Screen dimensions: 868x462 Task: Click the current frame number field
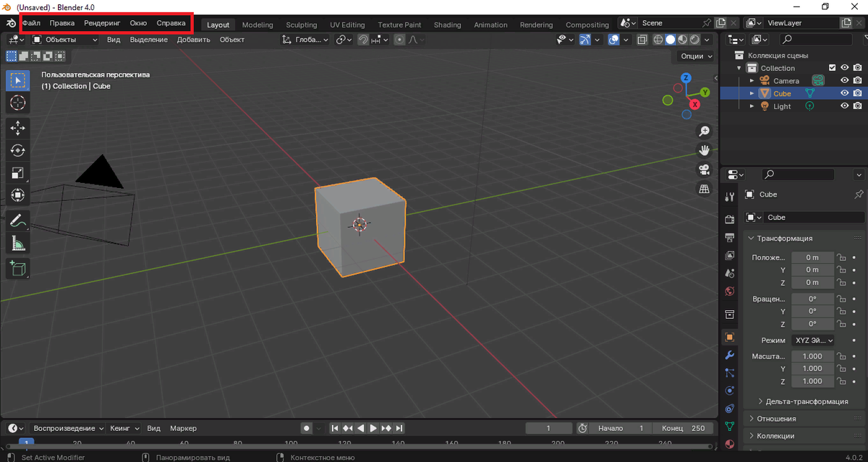[549, 428]
